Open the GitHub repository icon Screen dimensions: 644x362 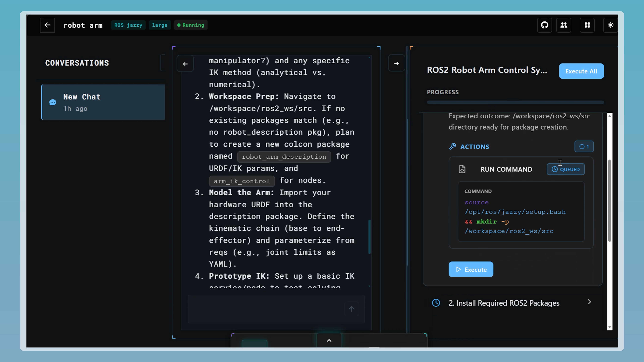tap(544, 25)
